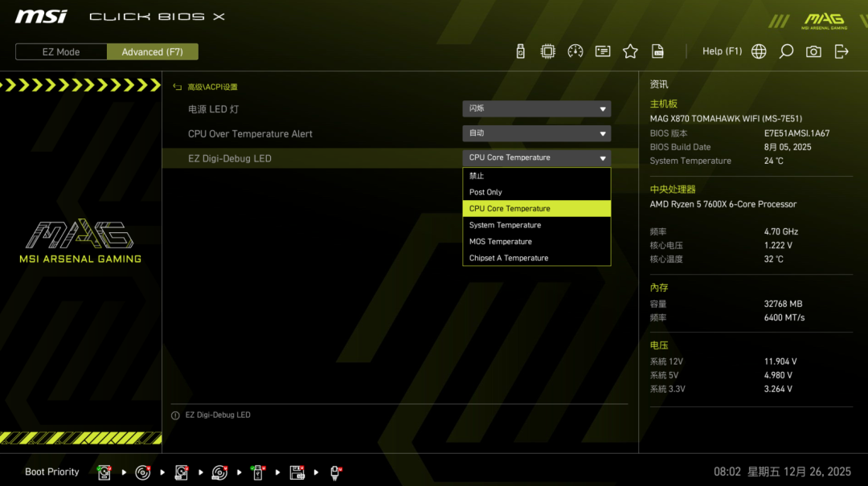Click the CPU chip icon in toolbar
868x486 pixels.
547,51
